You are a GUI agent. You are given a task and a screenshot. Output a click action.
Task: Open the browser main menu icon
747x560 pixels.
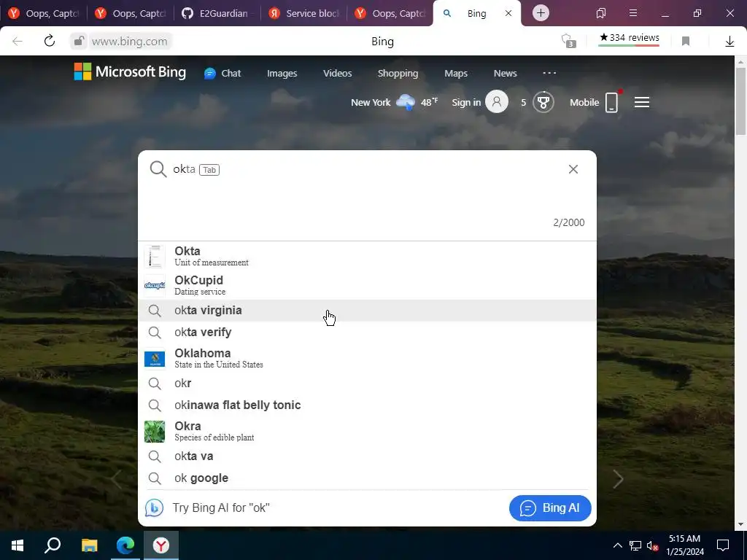tap(632, 13)
